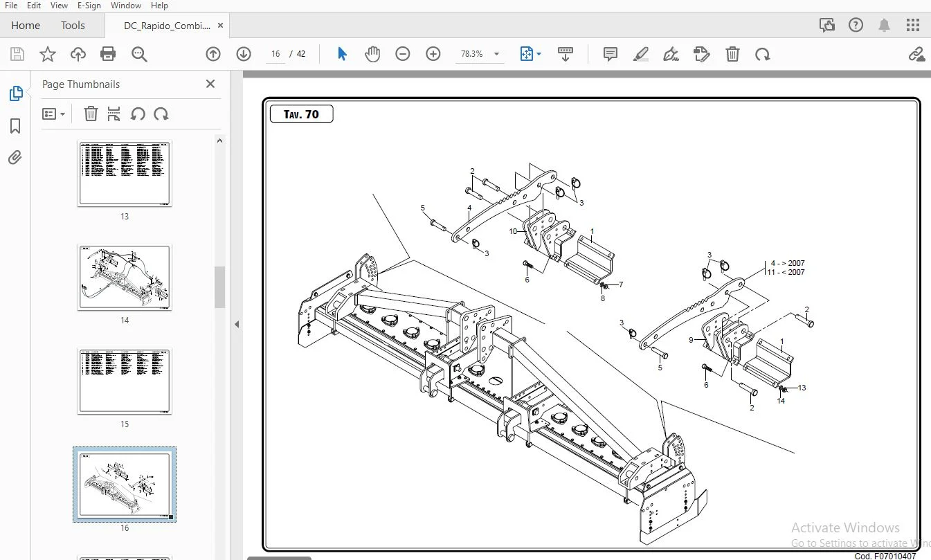Image resolution: width=931 pixels, height=560 pixels.
Task: Open the scrolling mode tool
Action: [566, 54]
